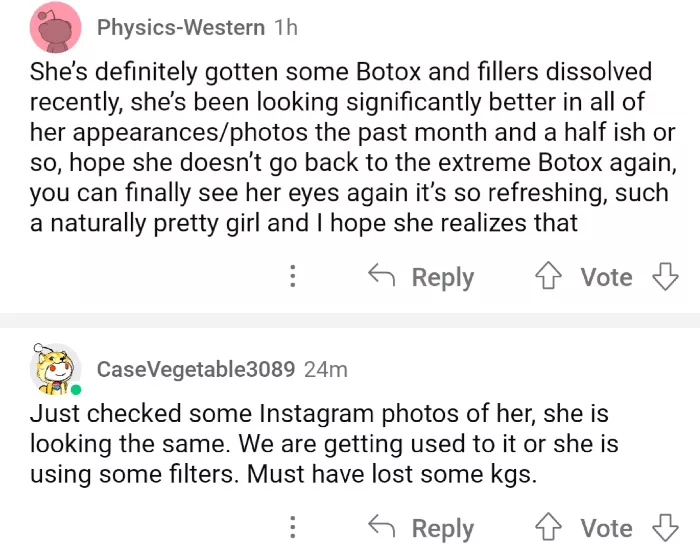Click the Vote count label on Physics-Western's comment
Screen dimensions: 700x549
[x=606, y=277]
